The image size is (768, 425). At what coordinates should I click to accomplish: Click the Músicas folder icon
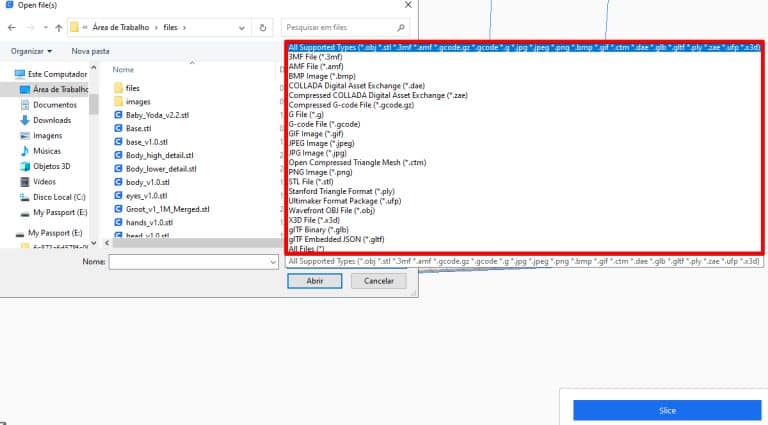tap(23, 151)
